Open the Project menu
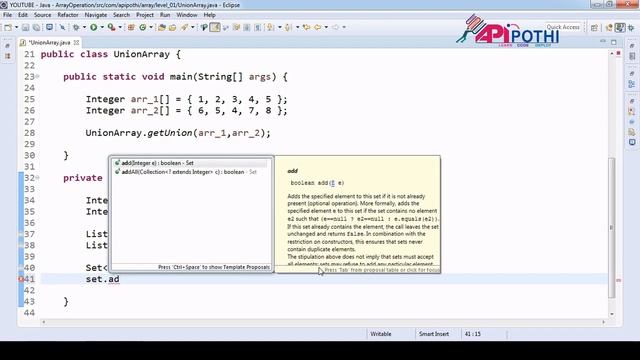The height and width of the screenshot is (360, 640). [x=145, y=15]
